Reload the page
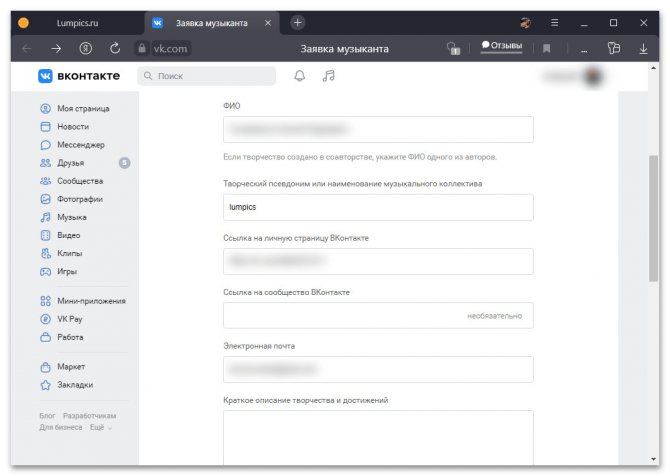 click(x=115, y=48)
